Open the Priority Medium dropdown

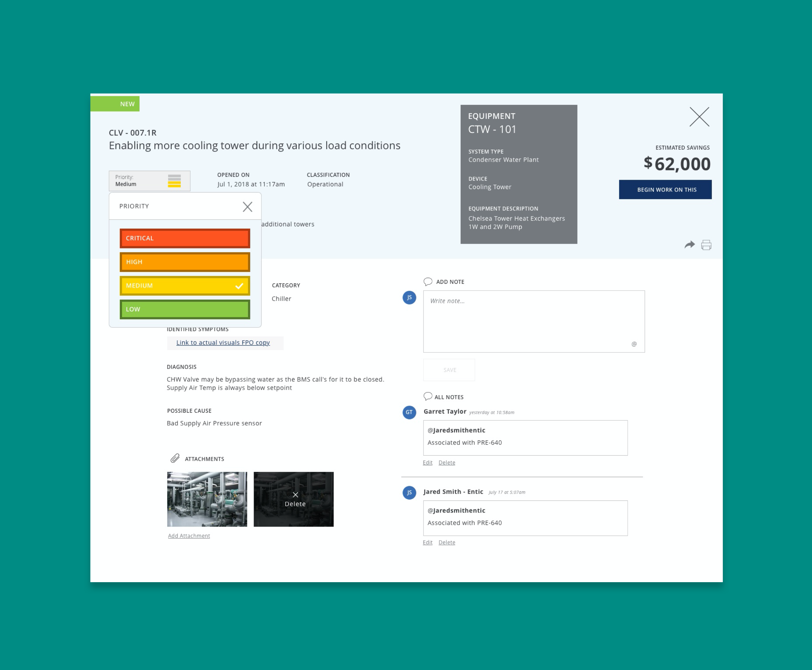[149, 181]
